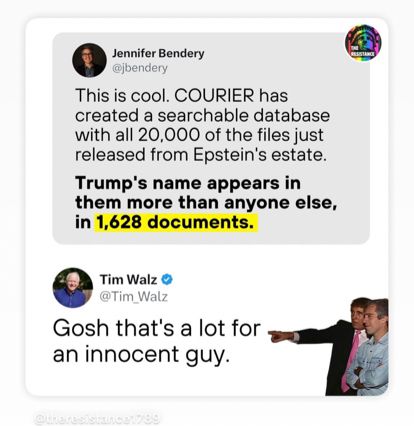This screenshot has height=426, width=414.
Task: Open Jennifer Bendery's profile avatar
Action: click(89, 60)
